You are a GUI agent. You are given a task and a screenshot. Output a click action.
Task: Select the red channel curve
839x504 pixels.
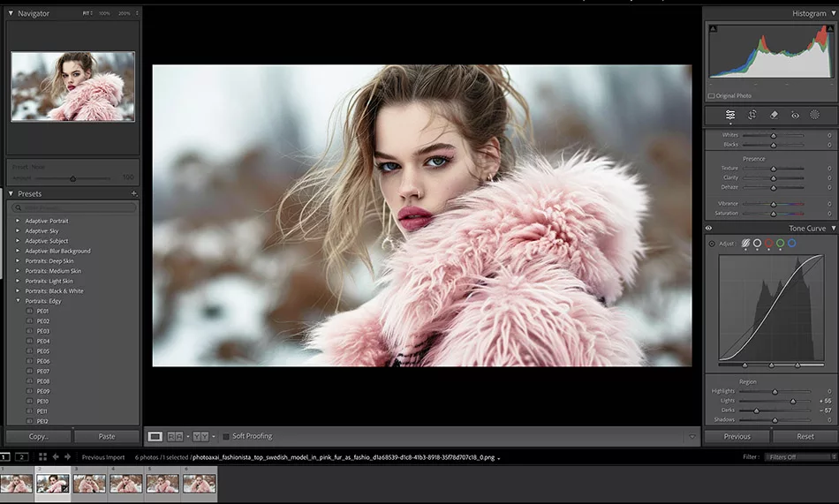click(x=769, y=244)
